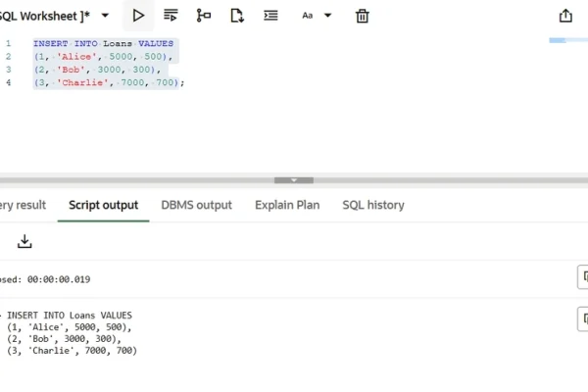Open the Explain Plan diagram icon in the toolbar
The width and height of the screenshot is (588, 392).
pos(204,16)
